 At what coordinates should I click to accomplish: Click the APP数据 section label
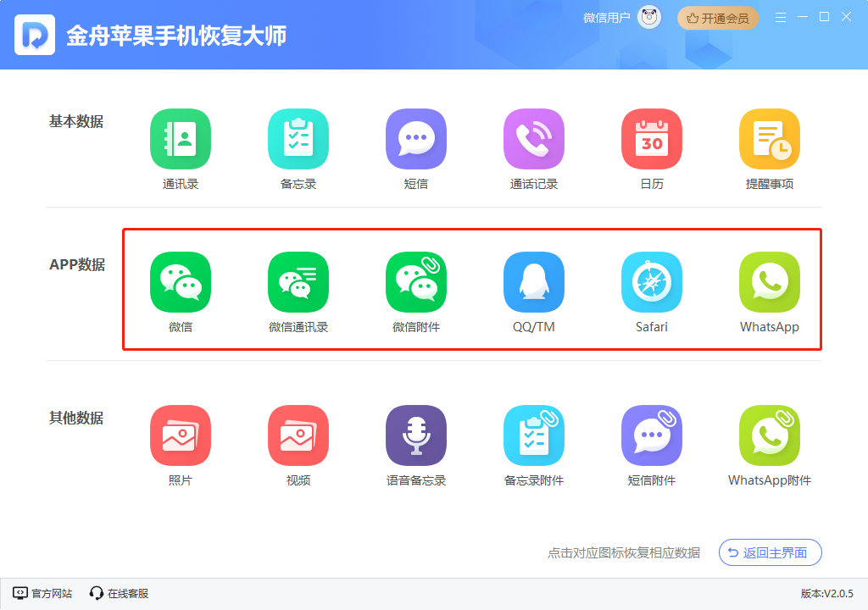(77, 264)
